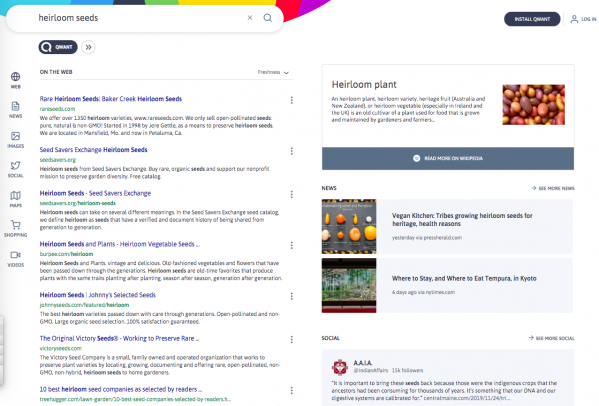Screen dimensions: 599x406
Task: Click See More Social link
Action: 551,338
